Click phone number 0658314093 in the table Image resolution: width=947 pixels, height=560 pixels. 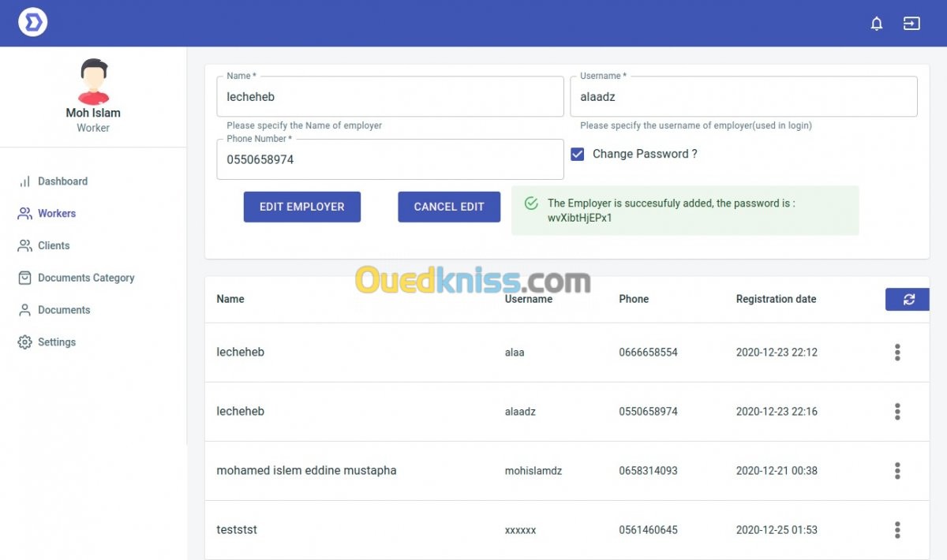pos(648,471)
